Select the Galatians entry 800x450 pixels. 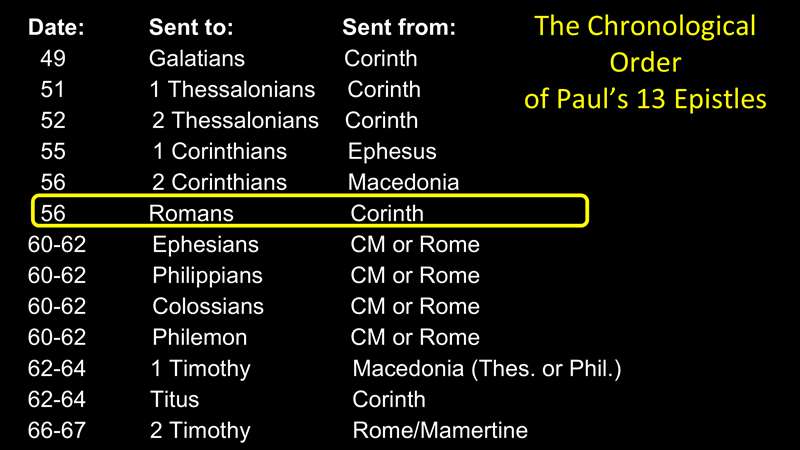click(197, 58)
